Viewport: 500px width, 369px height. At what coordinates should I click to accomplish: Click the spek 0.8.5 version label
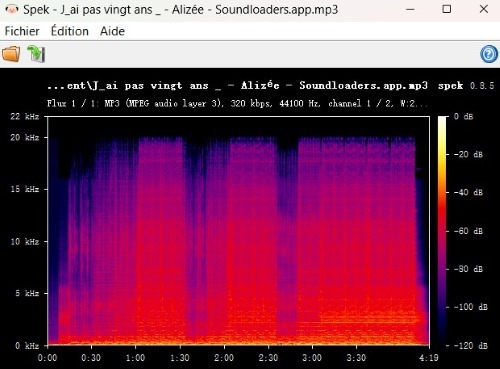point(466,86)
